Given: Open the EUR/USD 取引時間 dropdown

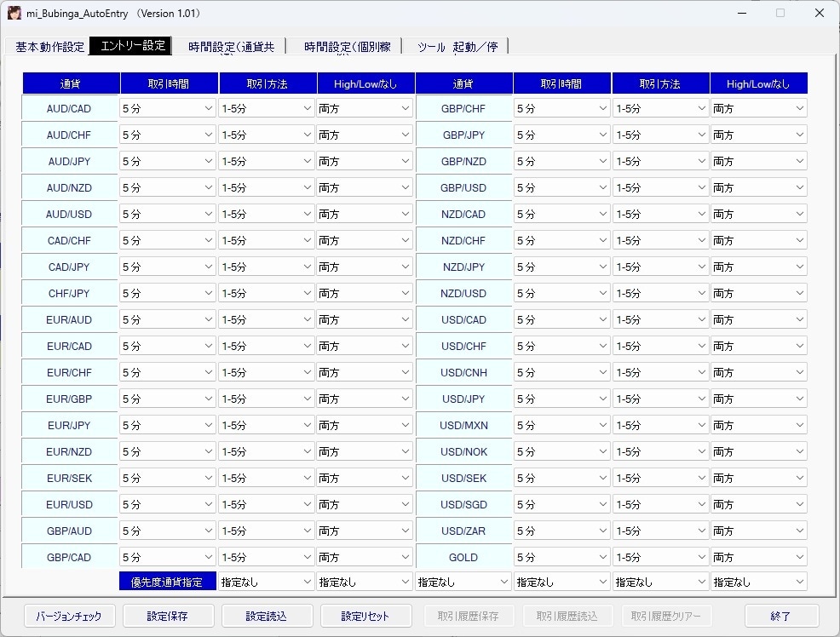Looking at the screenshot, I should point(168,504).
